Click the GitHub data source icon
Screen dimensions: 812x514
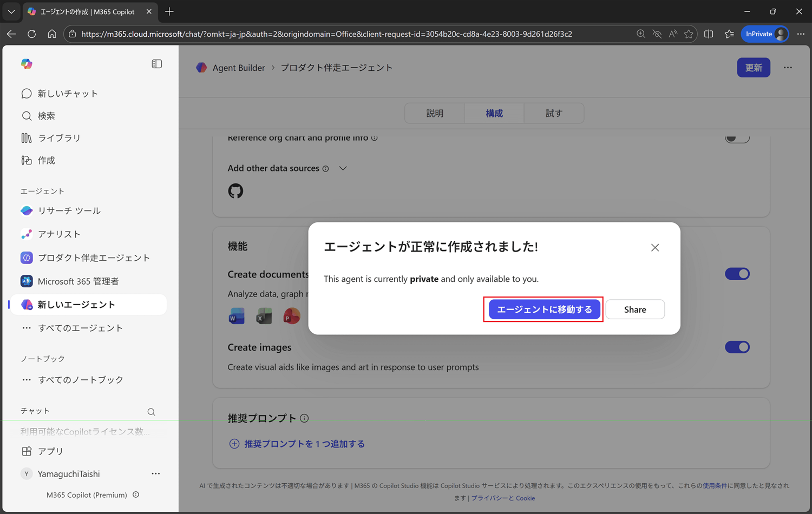click(x=235, y=191)
